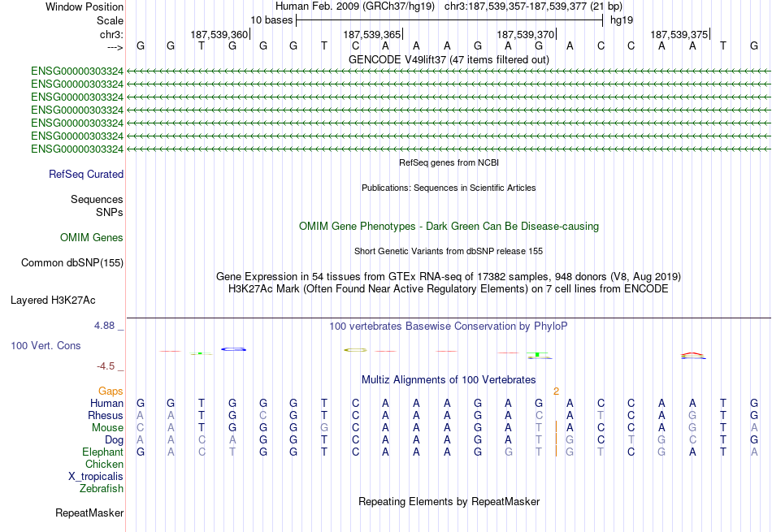
Task: Click the '100 Vert. Cons' track label
Action: pyautogui.click(x=46, y=346)
